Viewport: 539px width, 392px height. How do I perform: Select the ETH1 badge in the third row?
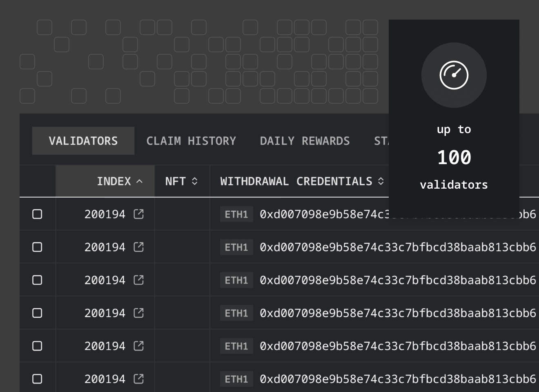[236, 280]
